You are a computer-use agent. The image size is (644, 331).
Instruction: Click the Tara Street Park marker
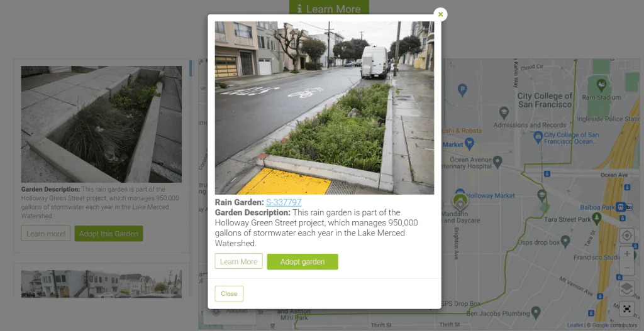[597, 217]
